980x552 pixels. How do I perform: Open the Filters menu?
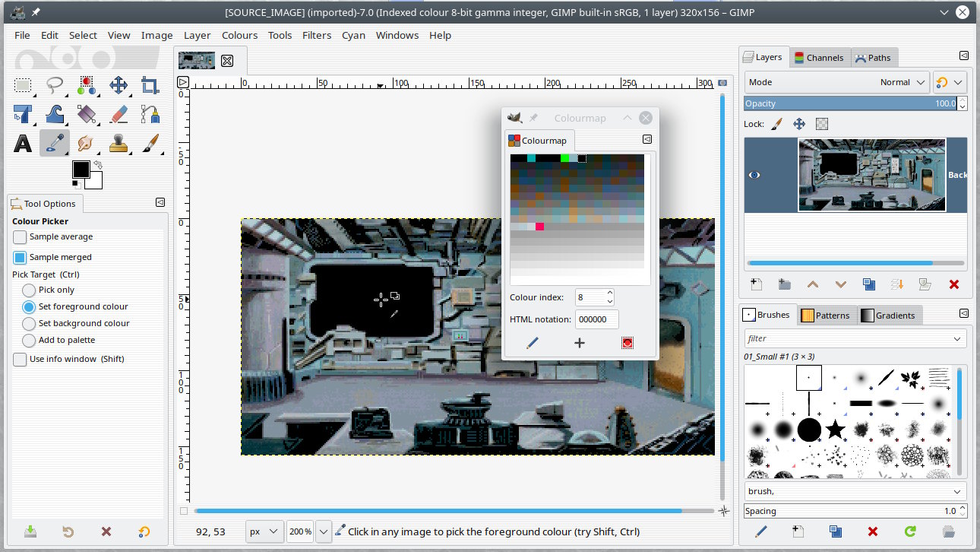click(x=317, y=35)
